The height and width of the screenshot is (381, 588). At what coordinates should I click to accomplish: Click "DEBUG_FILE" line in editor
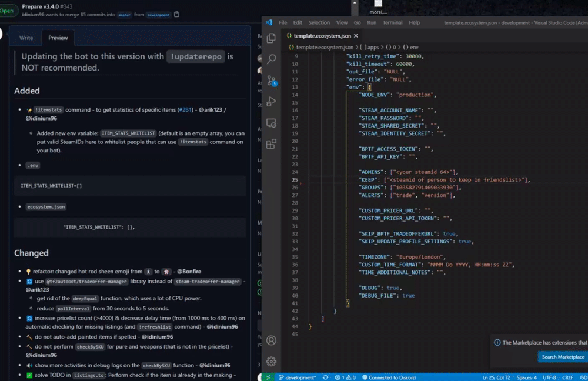pyautogui.click(x=387, y=296)
